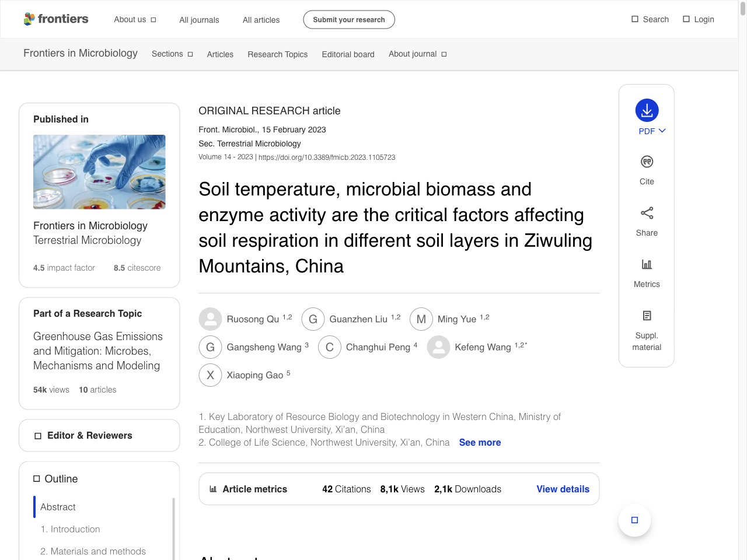This screenshot has width=747, height=560.
Task: Open the feedback chat bubble bottom right
Action: point(634,520)
